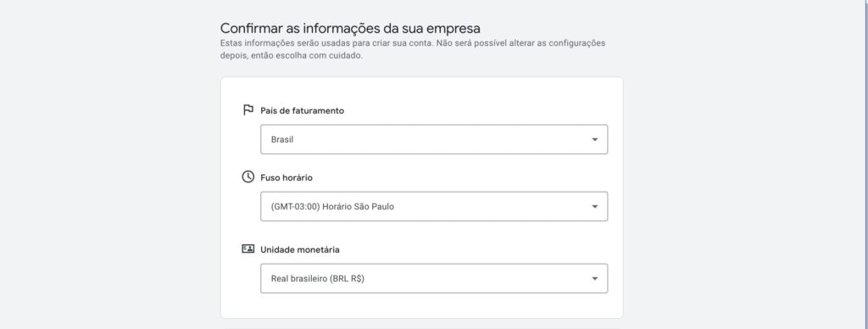
Task: Expand the arrow in the Brasil field
Action: [x=594, y=140]
